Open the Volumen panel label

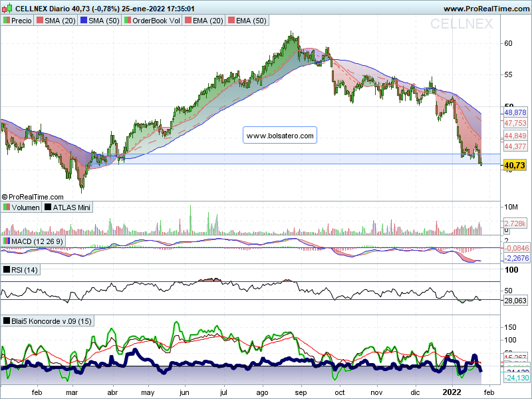pos(21,207)
